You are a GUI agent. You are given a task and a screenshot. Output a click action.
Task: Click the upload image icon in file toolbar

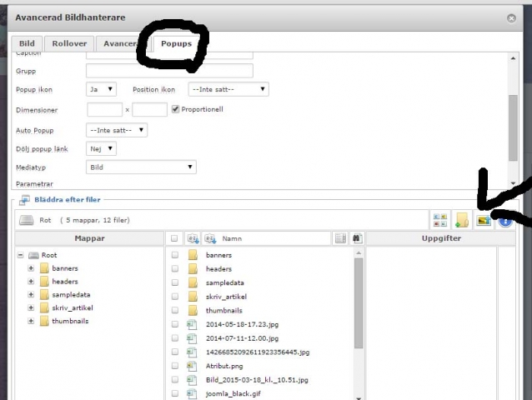pos(484,221)
